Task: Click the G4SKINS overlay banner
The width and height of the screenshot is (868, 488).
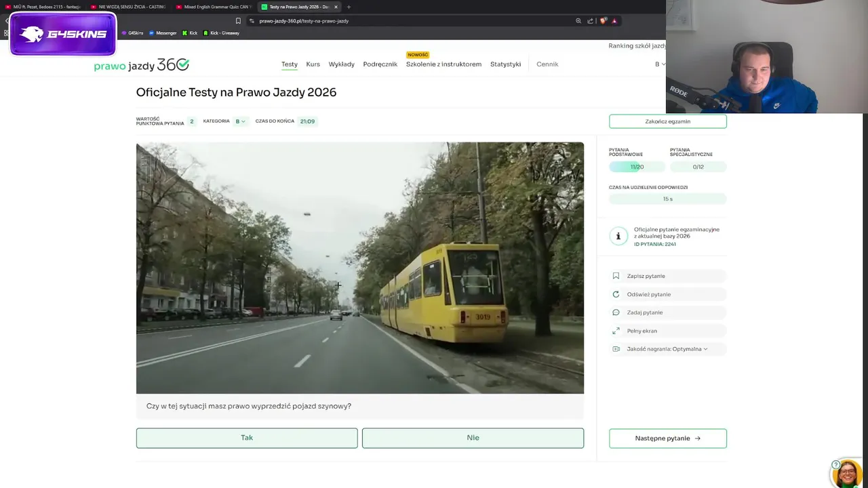Action: [x=63, y=34]
